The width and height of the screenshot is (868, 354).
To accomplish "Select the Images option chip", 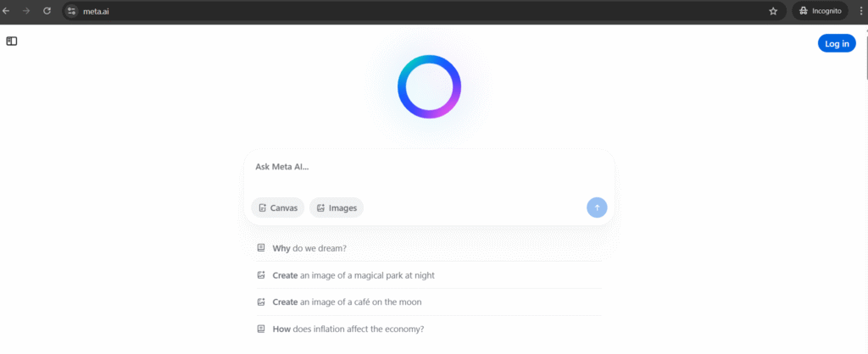I will tap(336, 207).
